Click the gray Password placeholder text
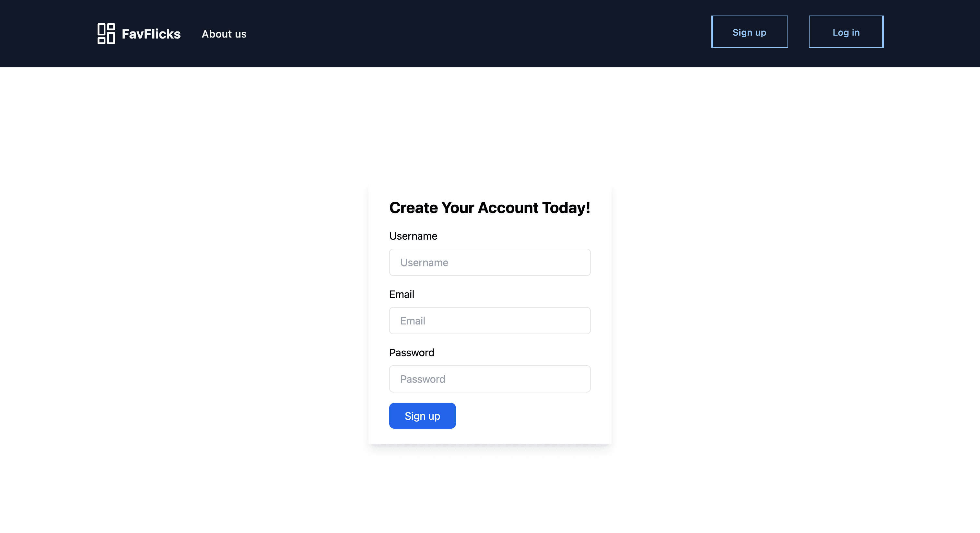Image resolution: width=980 pixels, height=533 pixels. 423,379
